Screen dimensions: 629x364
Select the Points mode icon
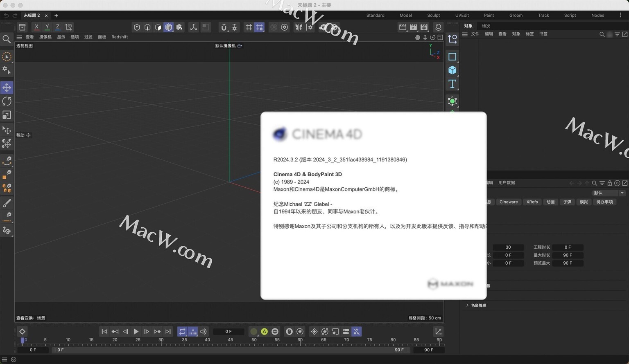(137, 27)
